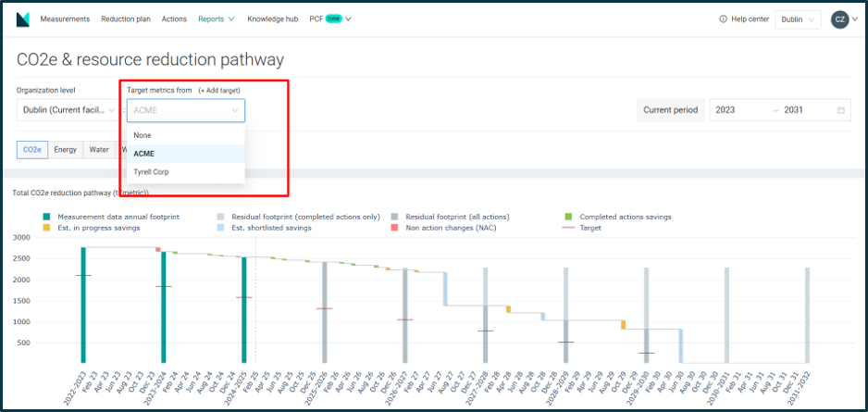Open the calendar icon in period picker

[841, 110]
